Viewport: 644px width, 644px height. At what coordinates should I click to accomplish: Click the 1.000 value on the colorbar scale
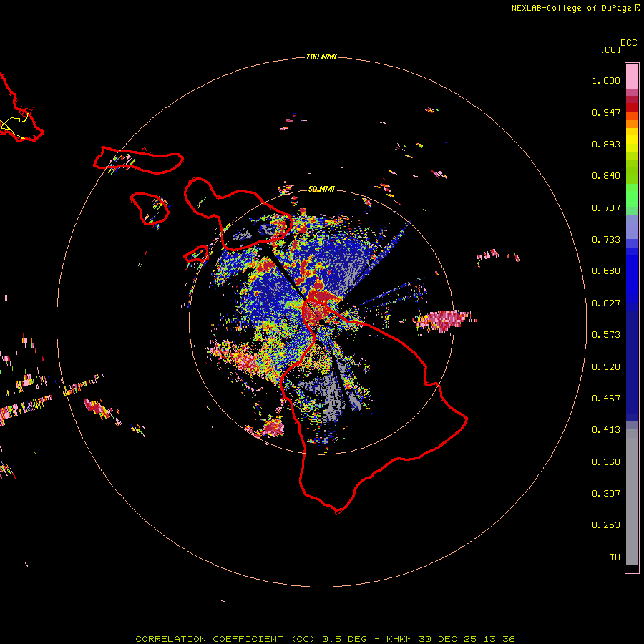click(606, 80)
